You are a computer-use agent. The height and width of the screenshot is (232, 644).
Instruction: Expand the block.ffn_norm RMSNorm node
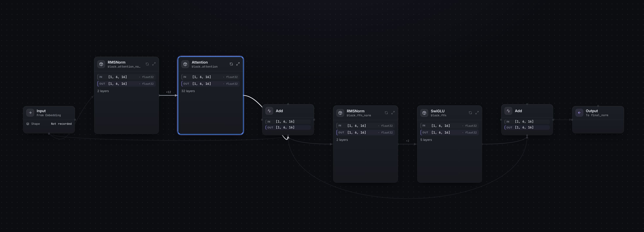tap(393, 113)
